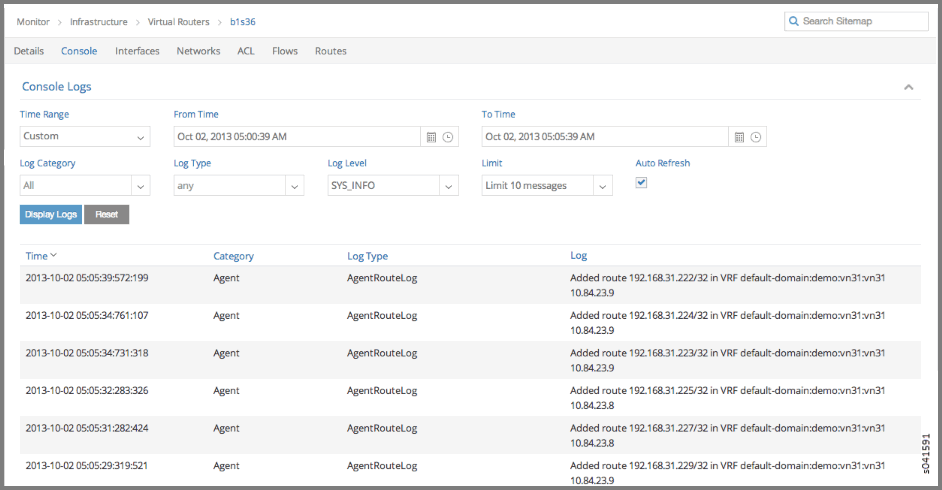Open the Flows tab

[x=285, y=51]
